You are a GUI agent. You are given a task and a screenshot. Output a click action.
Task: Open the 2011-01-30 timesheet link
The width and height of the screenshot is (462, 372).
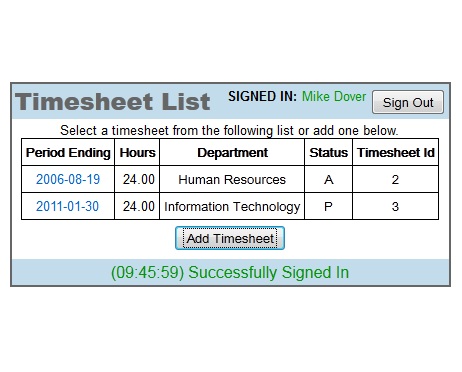68,206
